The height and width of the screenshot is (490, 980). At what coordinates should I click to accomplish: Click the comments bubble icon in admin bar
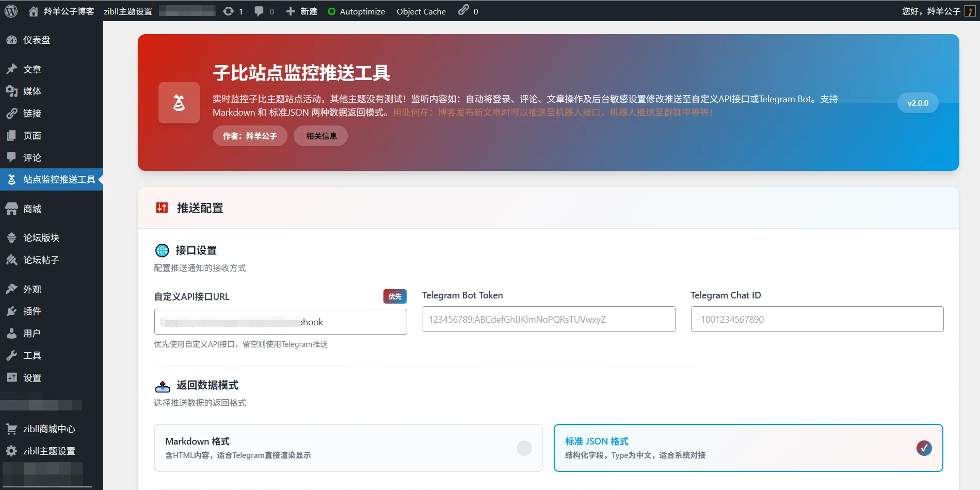click(x=259, y=11)
